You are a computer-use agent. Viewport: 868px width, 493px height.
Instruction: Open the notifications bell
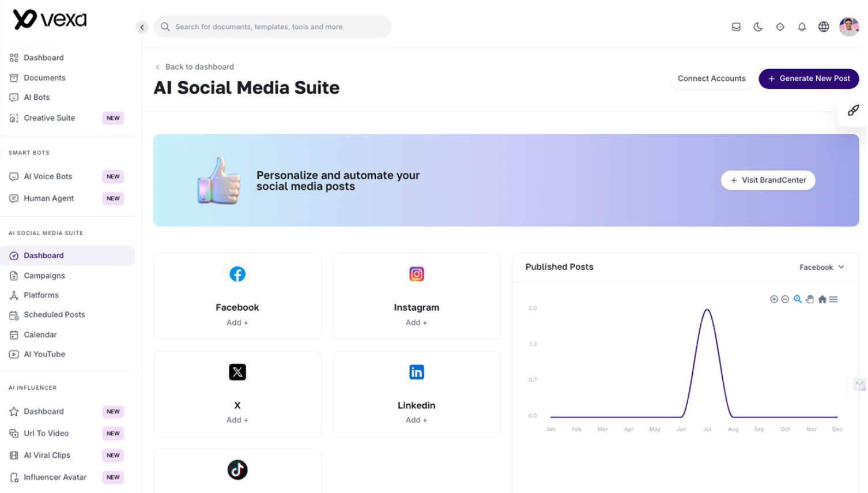pos(802,27)
